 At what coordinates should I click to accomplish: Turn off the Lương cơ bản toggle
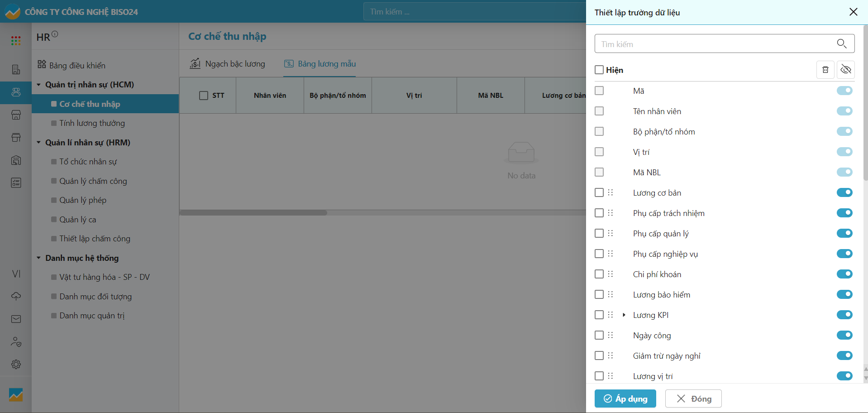[x=844, y=192]
